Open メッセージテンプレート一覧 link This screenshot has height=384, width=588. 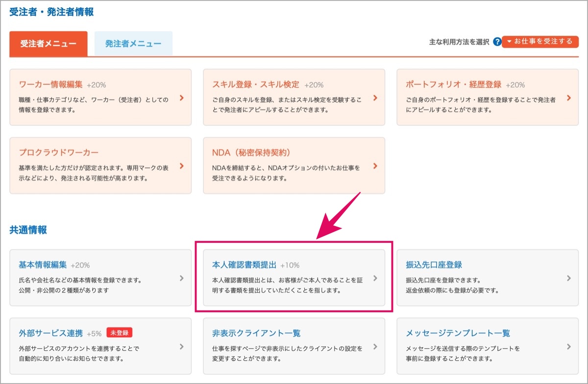(458, 333)
